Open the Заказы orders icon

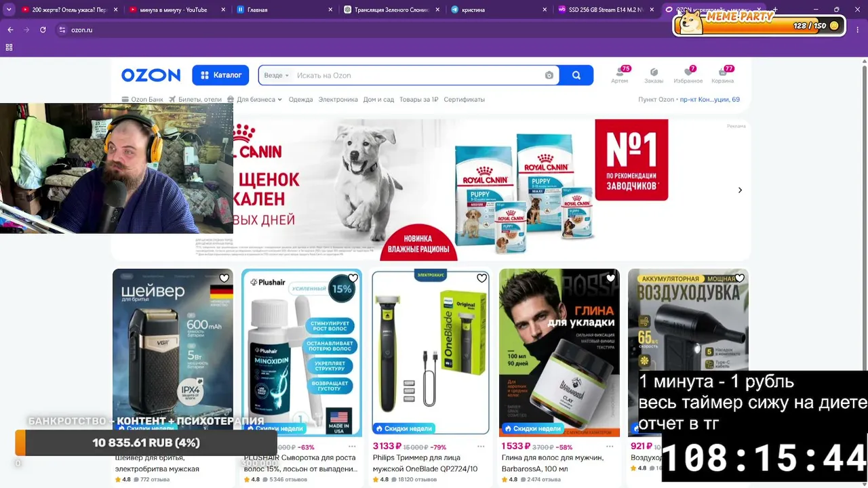[654, 75]
